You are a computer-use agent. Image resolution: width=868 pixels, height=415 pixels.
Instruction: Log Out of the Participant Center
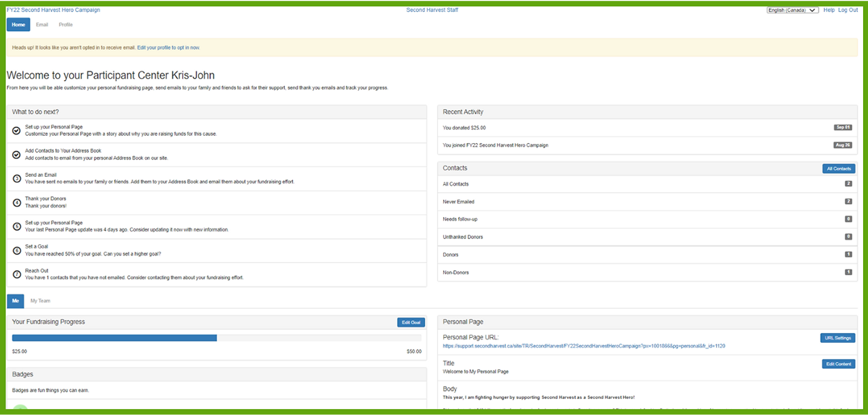coord(848,10)
